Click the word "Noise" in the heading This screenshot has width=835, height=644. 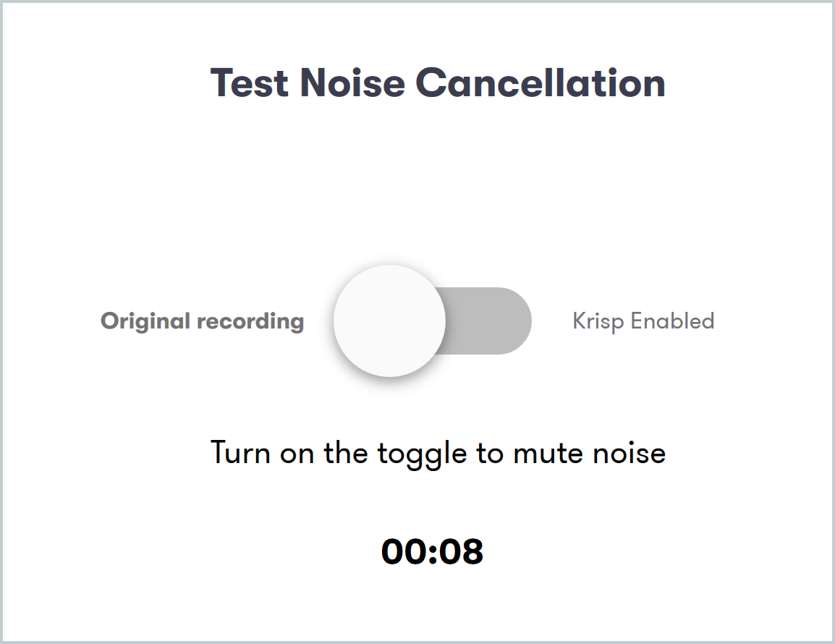point(352,82)
